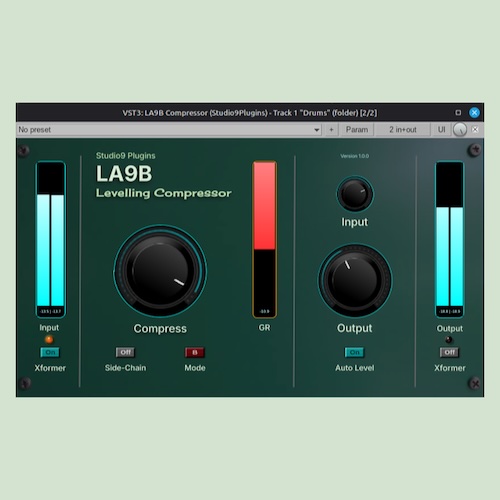
Task: Click the Compress label
Action: pos(160,329)
